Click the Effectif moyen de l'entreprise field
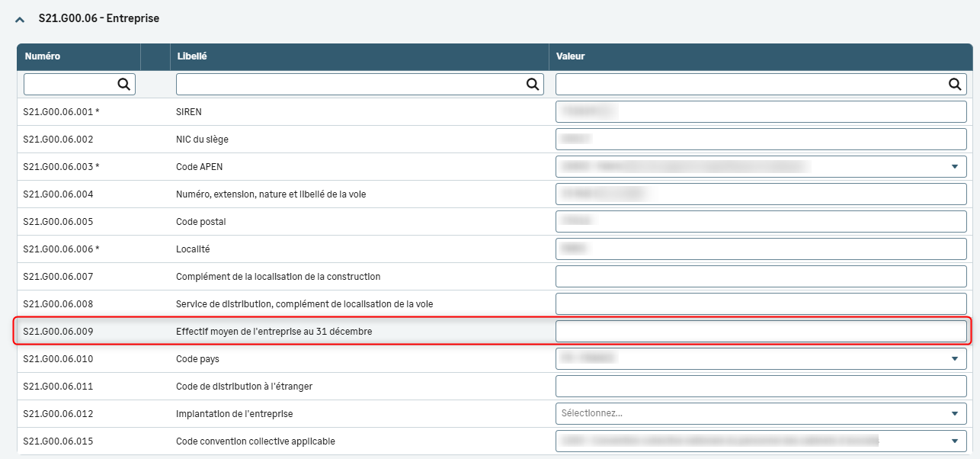 pos(761,331)
